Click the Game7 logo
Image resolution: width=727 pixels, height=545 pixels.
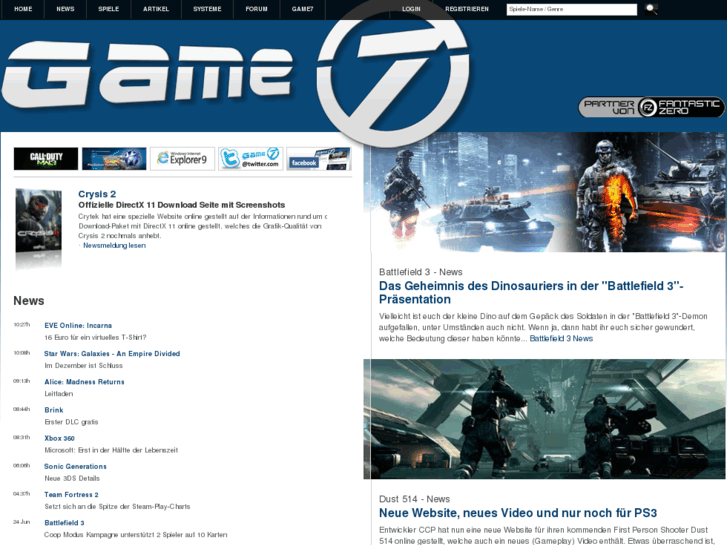click(x=234, y=74)
